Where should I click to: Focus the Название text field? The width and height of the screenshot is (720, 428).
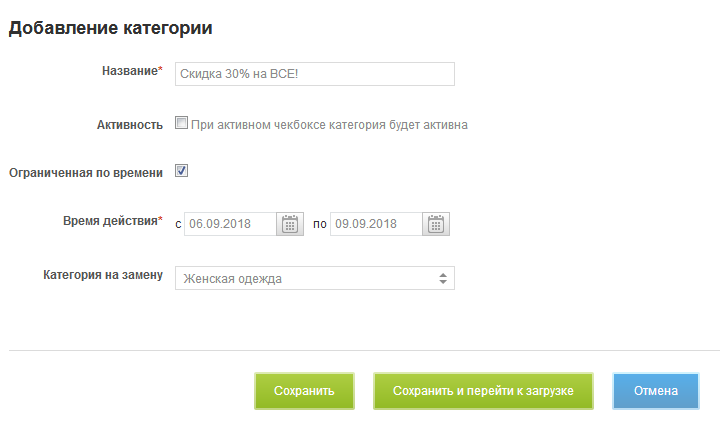point(314,74)
